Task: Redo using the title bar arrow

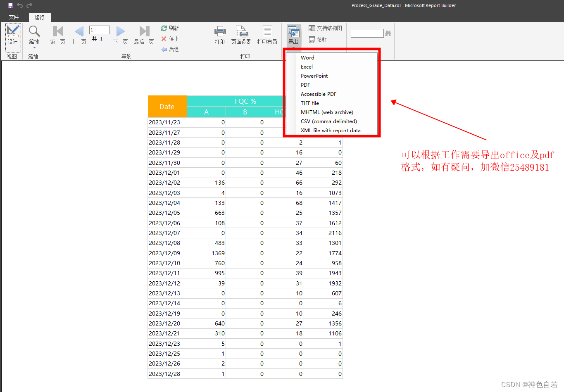Action: pos(29,5)
